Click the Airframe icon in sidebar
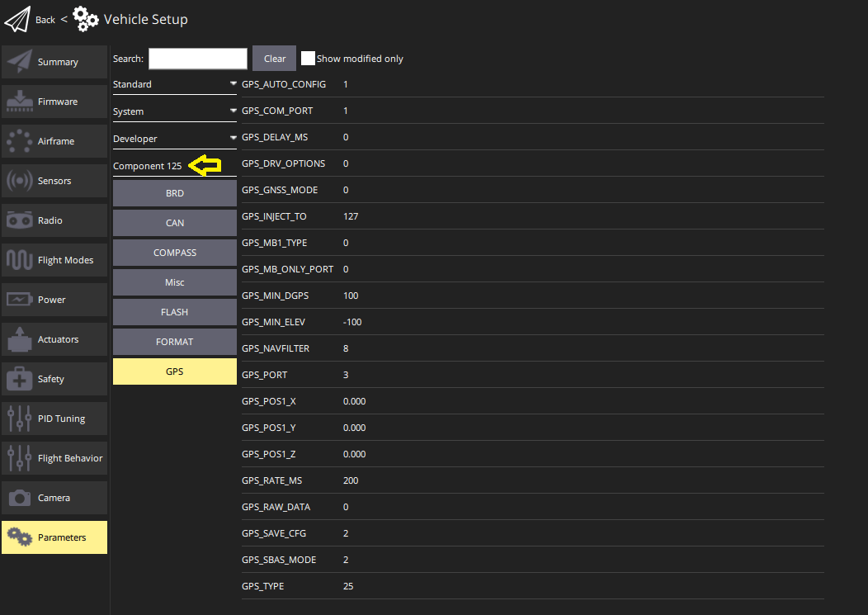This screenshot has width=868, height=615. tap(18, 140)
